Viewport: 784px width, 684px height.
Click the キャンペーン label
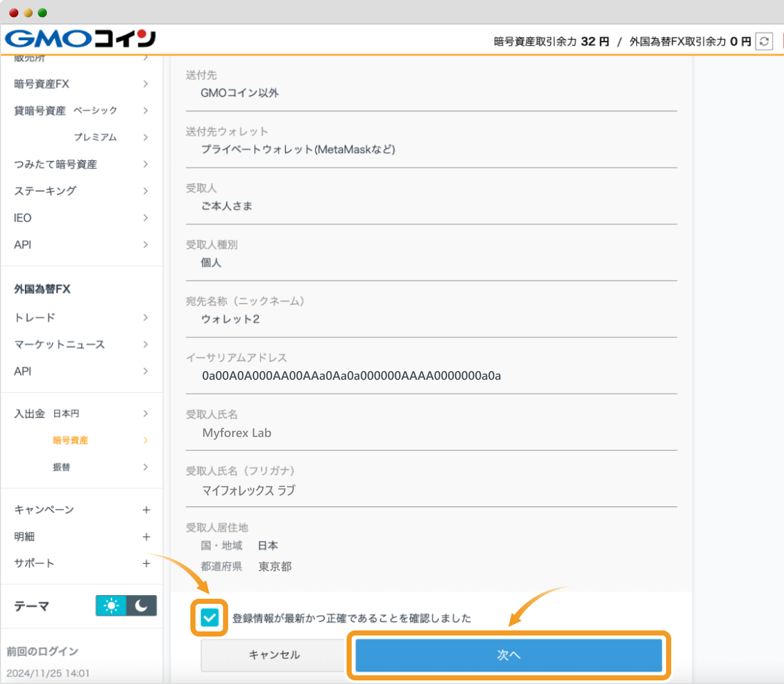(x=44, y=510)
